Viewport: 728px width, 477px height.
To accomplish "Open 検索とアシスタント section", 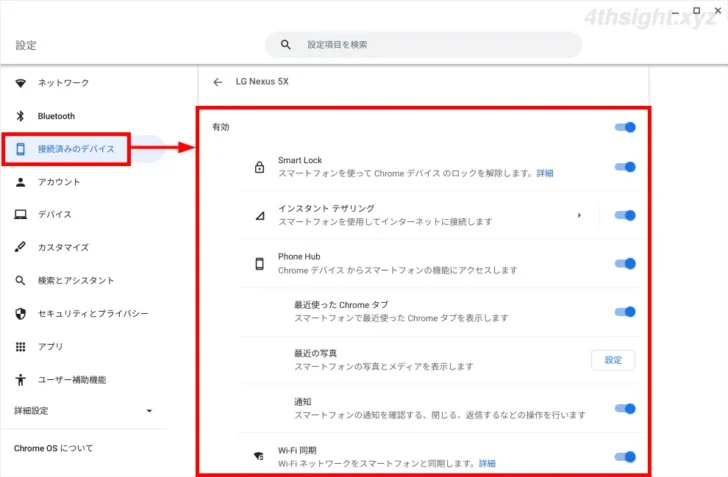I will click(x=76, y=281).
